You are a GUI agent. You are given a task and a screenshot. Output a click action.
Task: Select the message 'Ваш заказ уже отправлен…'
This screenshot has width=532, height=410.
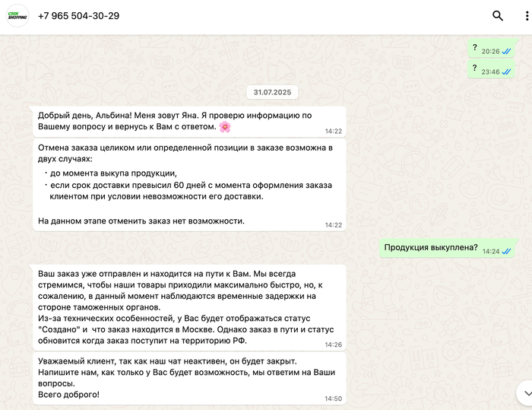[189, 308]
